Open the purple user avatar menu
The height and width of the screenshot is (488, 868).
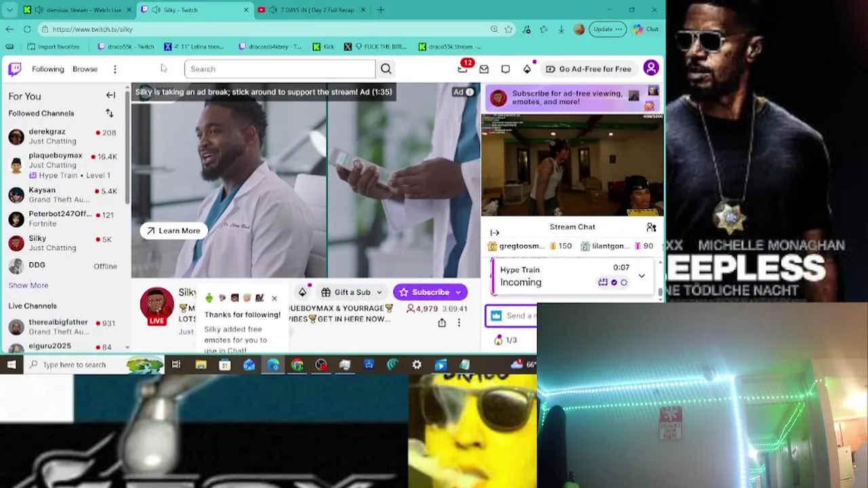pyautogui.click(x=651, y=68)
